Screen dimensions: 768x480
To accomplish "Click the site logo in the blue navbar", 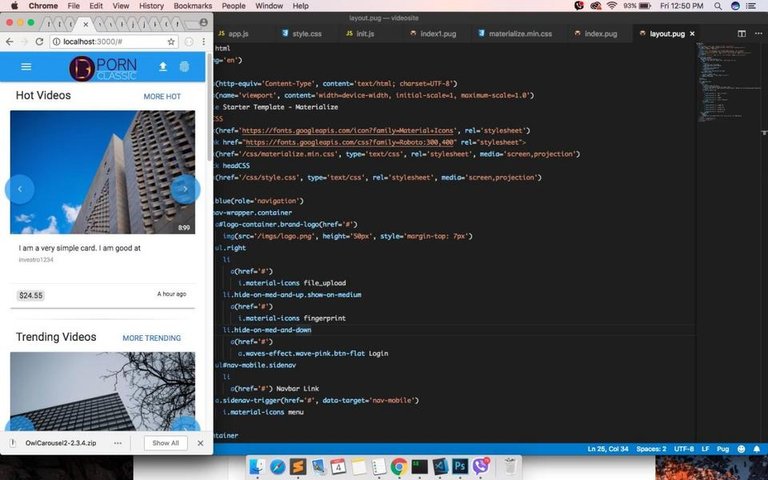I will tap(103, 68).
